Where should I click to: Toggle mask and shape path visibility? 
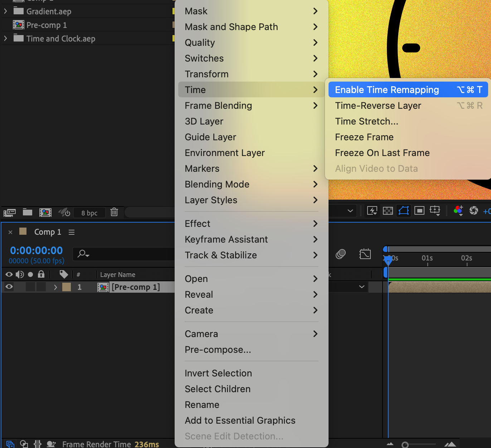[x=404, y=210]
